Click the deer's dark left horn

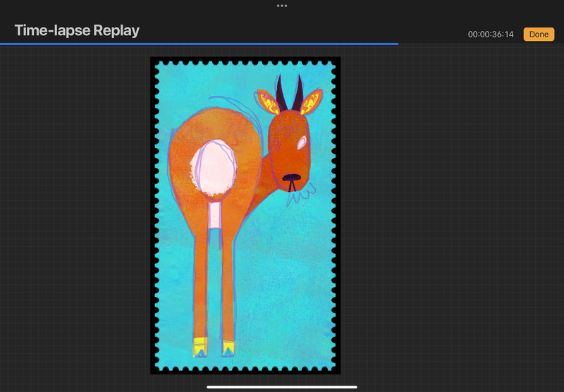click(282, 93)
